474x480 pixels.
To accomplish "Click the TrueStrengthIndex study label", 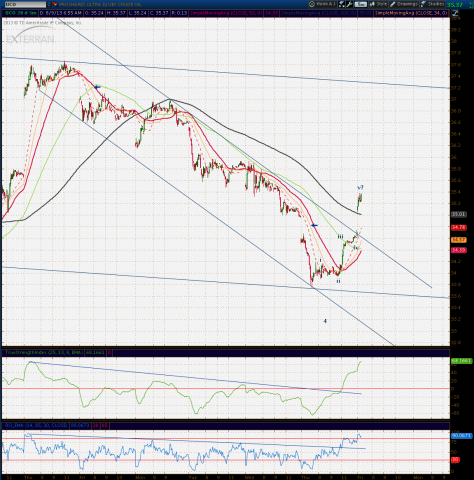I will tap(45, 352).
